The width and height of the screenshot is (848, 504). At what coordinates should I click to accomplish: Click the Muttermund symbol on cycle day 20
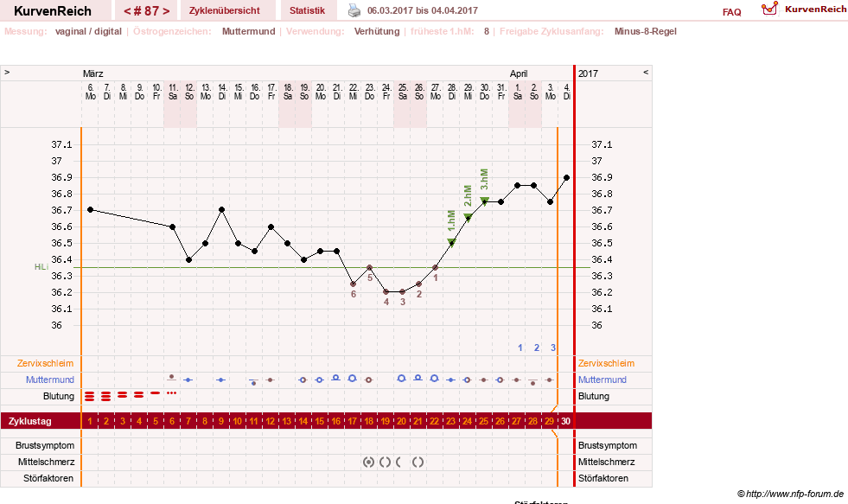pyautogui.click(x=401, y=379)
